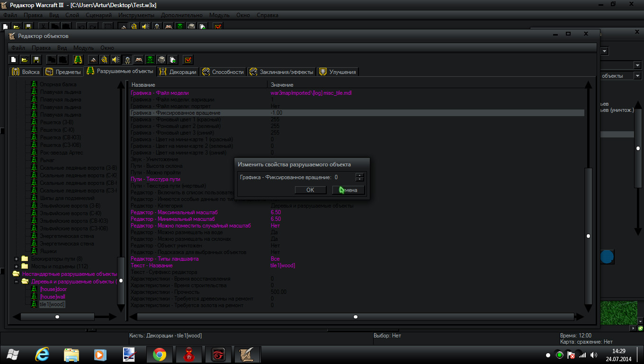Open Trigger Editor letter-a icon in Object Editor
Image resolution: width=644 pixels, height=364 pixels.
point(104,60)
